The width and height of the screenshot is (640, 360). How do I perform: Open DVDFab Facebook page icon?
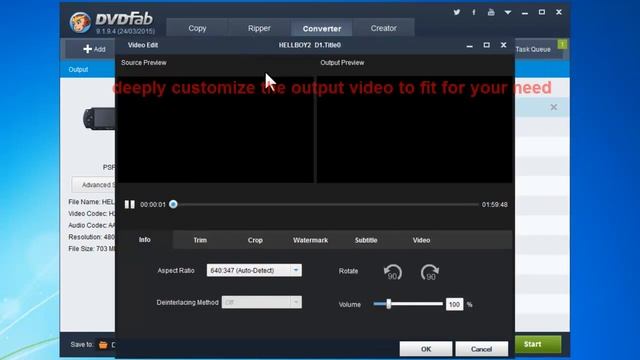pos(474,12)
